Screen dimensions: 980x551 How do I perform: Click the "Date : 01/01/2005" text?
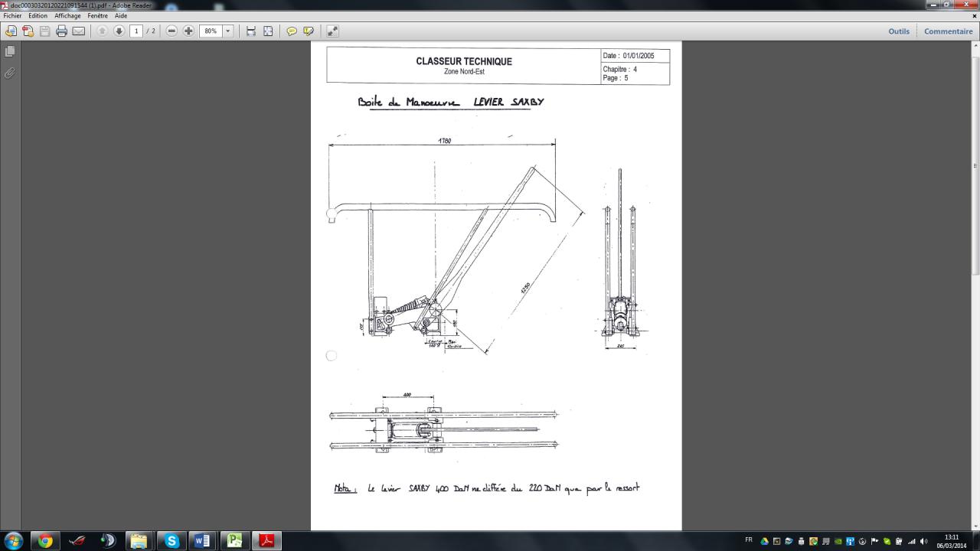tap(629, 56)
